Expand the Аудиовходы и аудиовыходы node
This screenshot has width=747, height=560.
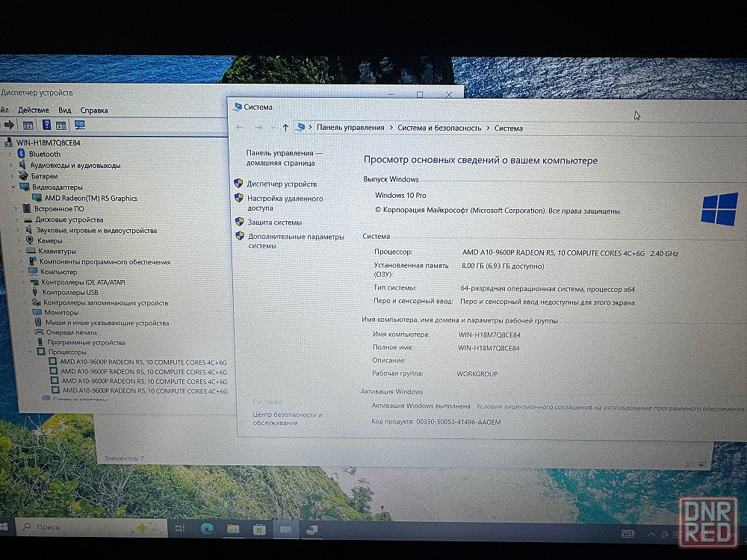point(11,165)
